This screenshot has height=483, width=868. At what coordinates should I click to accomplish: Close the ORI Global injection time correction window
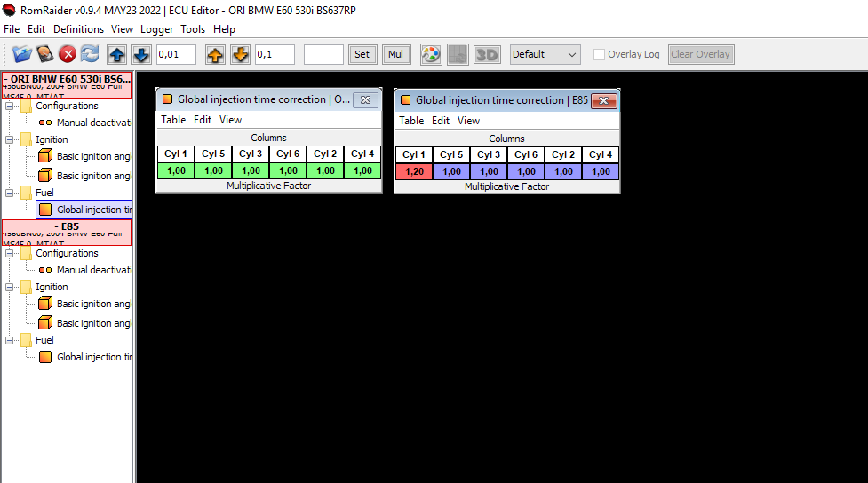tap(365, 100)
